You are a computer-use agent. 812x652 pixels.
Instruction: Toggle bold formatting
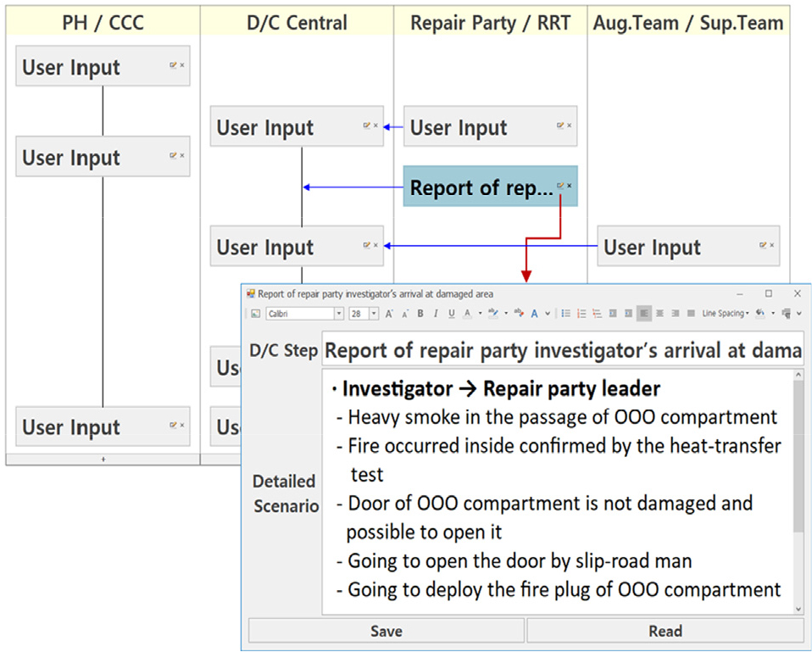tap(420, 314)
